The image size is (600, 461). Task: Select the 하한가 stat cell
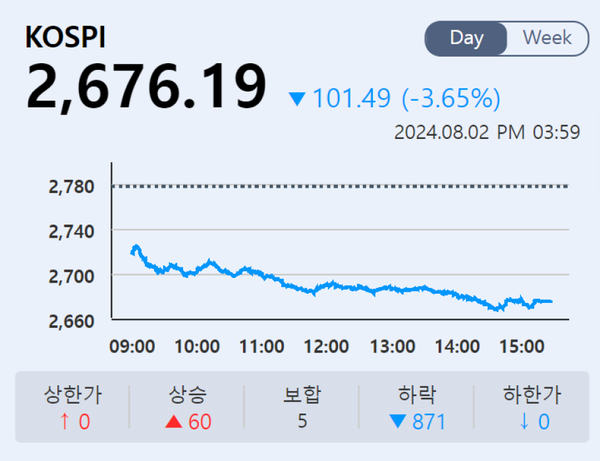tap(529, 407)
